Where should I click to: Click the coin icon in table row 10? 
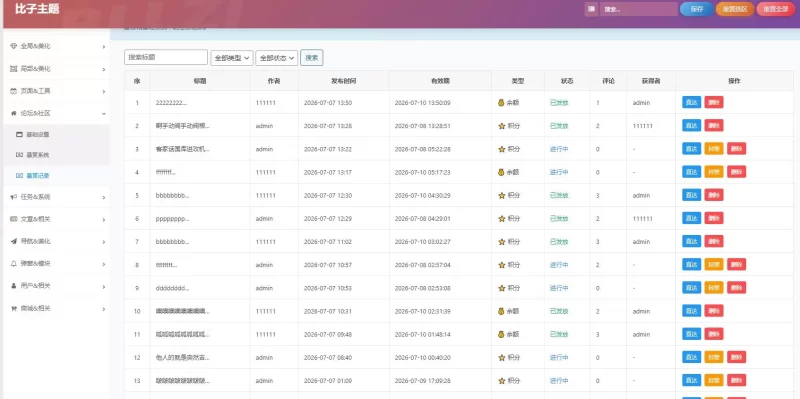[501, 311]
